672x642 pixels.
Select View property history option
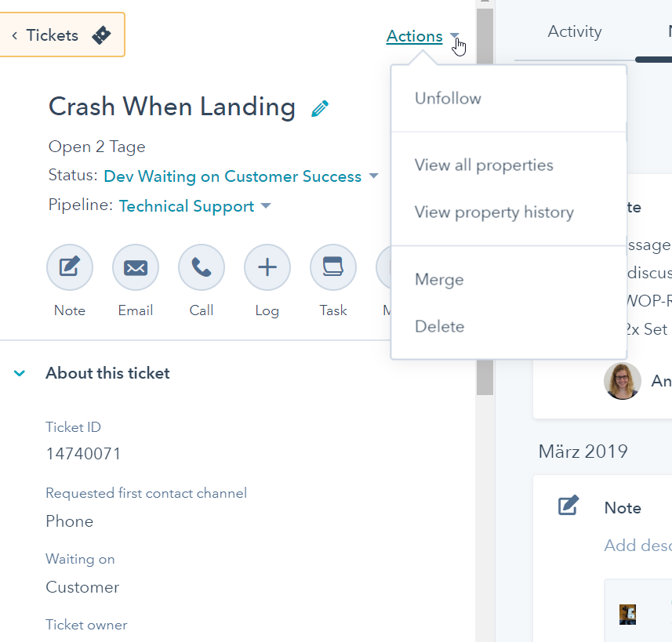494,212
